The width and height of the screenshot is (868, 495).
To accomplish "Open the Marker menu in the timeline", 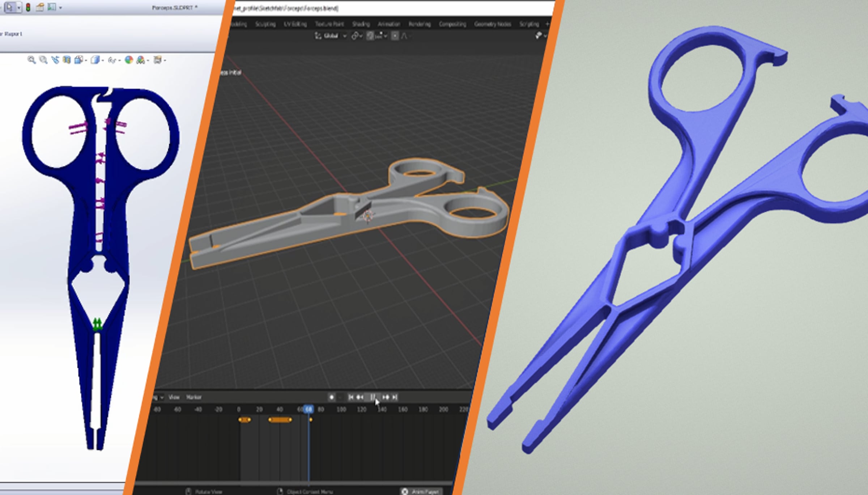I will (x=193, y=397).
